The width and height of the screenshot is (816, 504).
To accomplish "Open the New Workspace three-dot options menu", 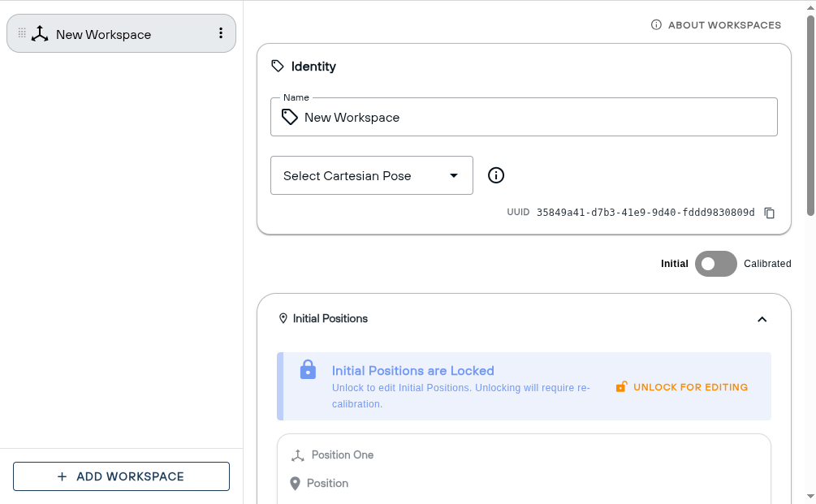I will [x=221, y=33].
